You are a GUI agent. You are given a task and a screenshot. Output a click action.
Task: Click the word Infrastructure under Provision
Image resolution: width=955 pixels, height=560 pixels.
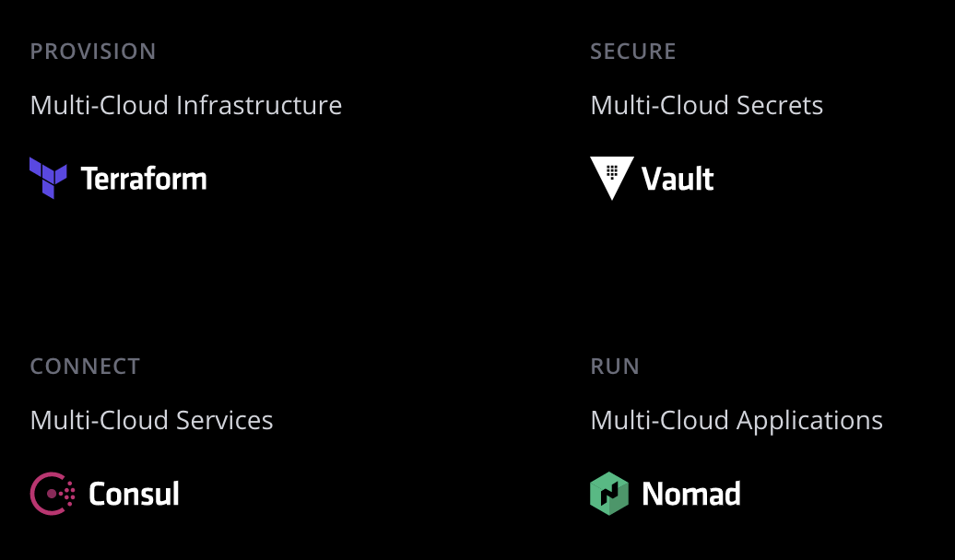point(259,105)
